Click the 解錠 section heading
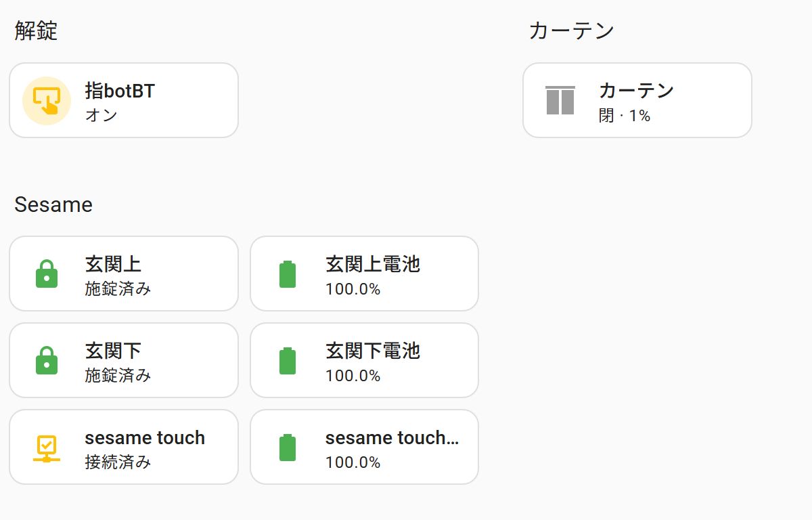Viewport: 812px width, 520px height. click(37, 31)
